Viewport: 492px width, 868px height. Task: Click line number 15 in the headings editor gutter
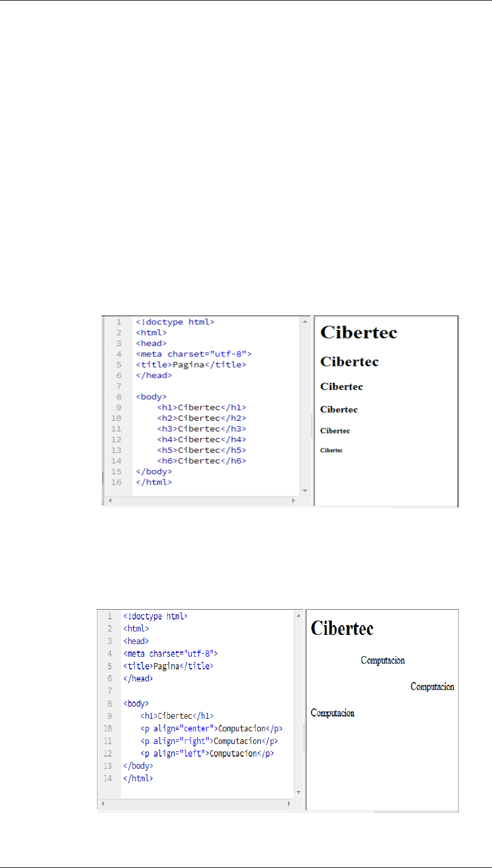117,471
